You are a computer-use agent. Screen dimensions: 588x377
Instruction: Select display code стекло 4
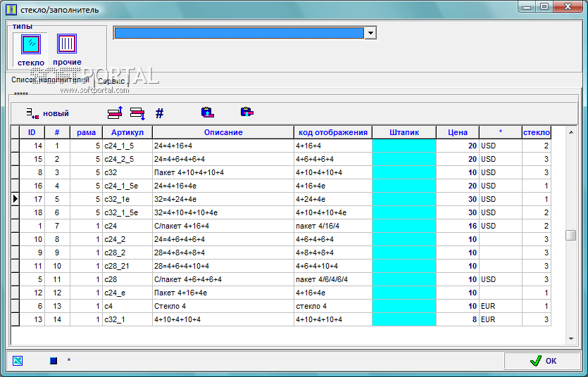pos(333,306)
